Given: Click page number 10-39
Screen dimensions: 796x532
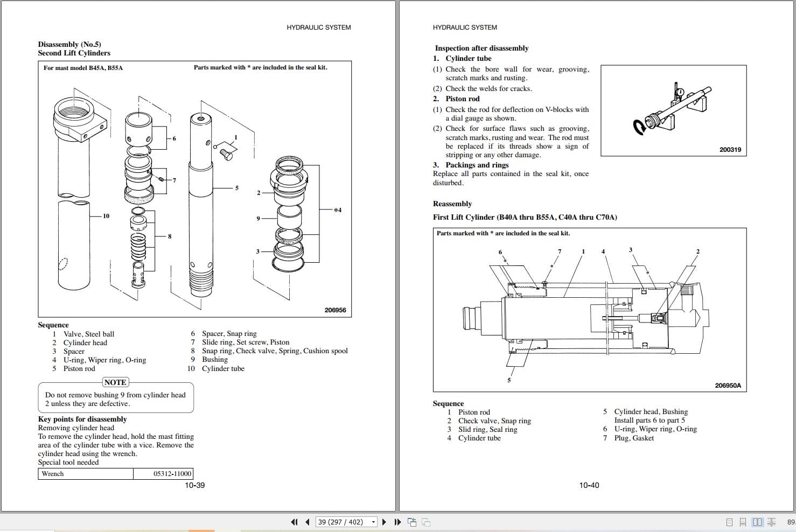Looking at the screenshot, I should [195, 485].
